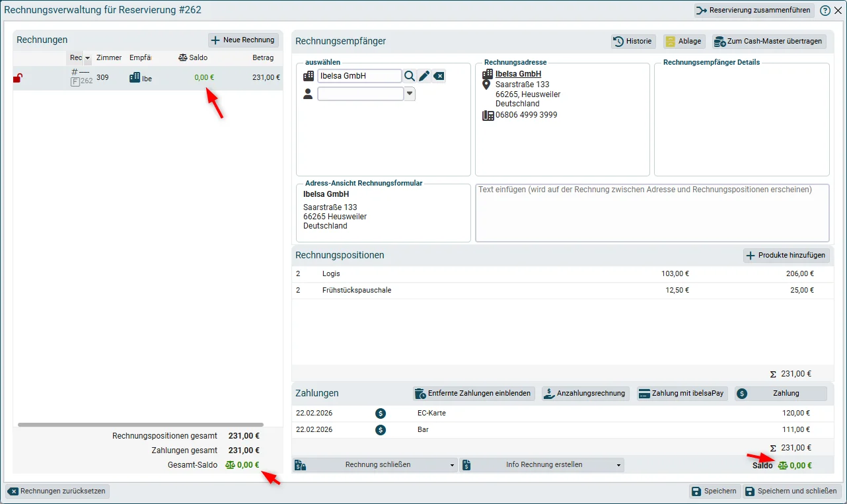Expand the contact person dropdown arrow
The height and width of the screenshot is (504, 847).
tap(410, 94)
